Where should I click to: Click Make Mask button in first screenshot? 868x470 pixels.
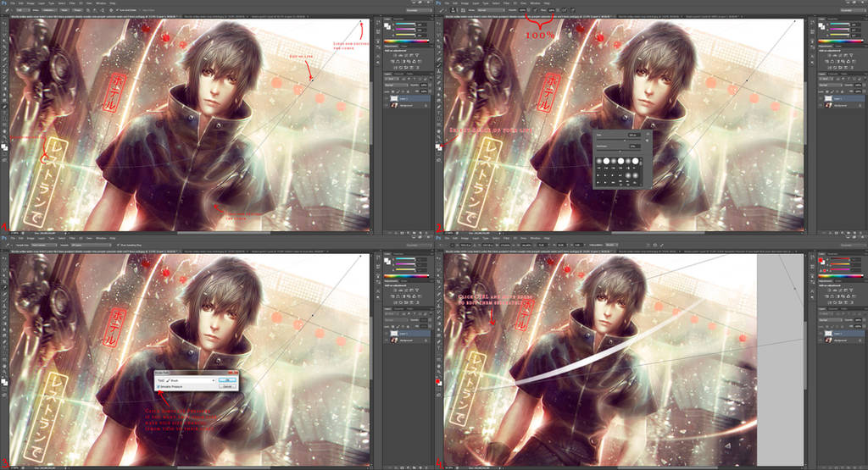[x=64, y=10]
